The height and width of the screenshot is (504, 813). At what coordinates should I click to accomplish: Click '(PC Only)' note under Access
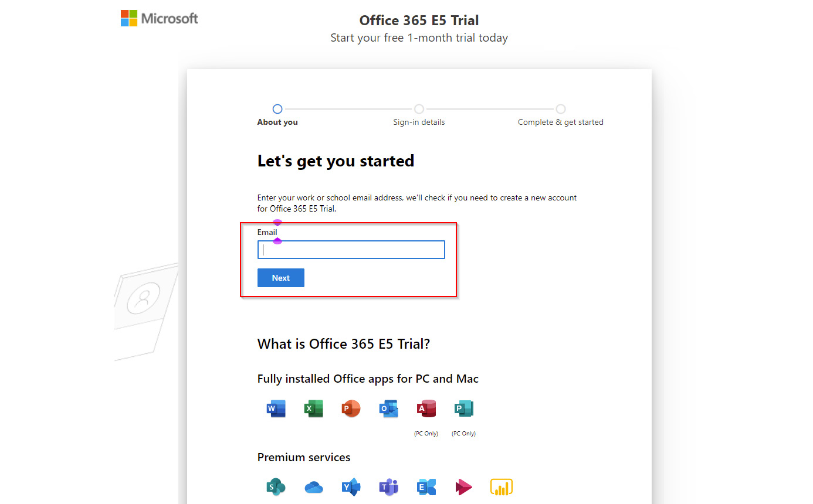[x=426, y=434]
